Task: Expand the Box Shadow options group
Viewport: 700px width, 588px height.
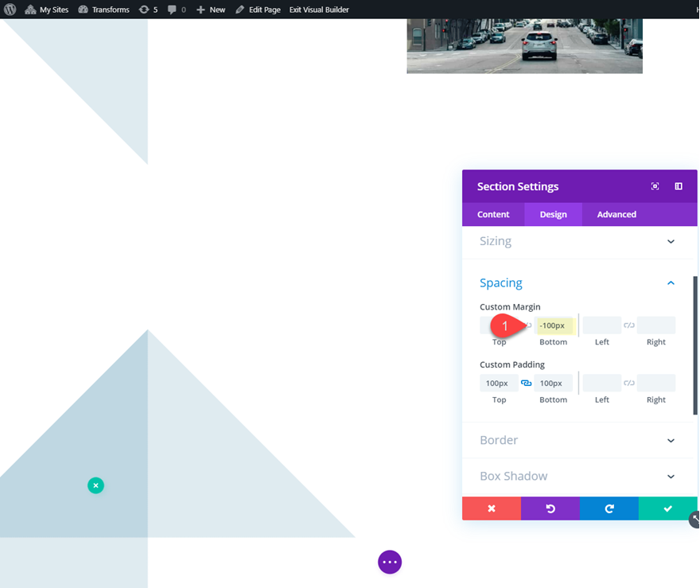Action: (x=671, y=477)
